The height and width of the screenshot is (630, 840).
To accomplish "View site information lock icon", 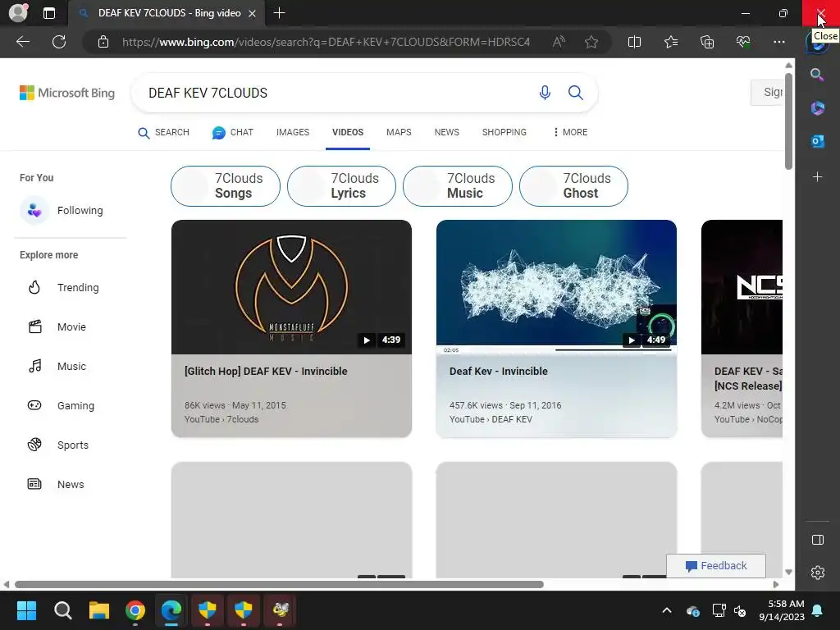I will pyautogui.click(x=103, y=42).
